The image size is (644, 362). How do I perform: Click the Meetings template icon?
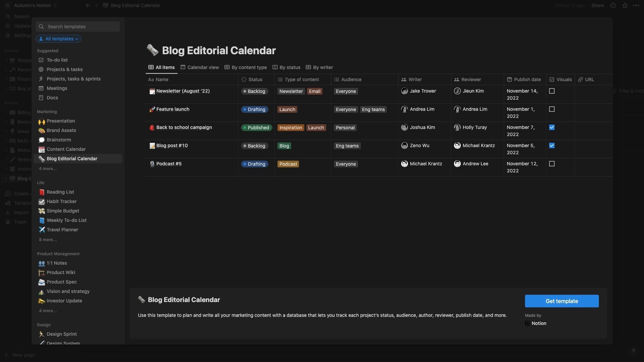(x=41, y=88)
